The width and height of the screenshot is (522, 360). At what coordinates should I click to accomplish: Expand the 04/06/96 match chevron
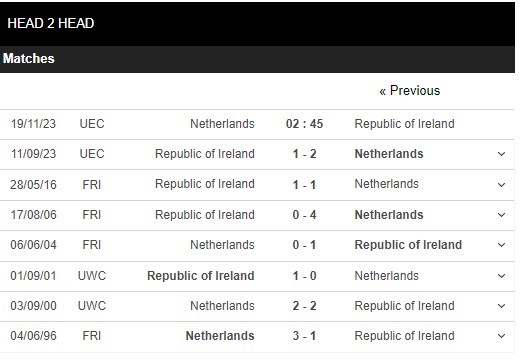501,336
